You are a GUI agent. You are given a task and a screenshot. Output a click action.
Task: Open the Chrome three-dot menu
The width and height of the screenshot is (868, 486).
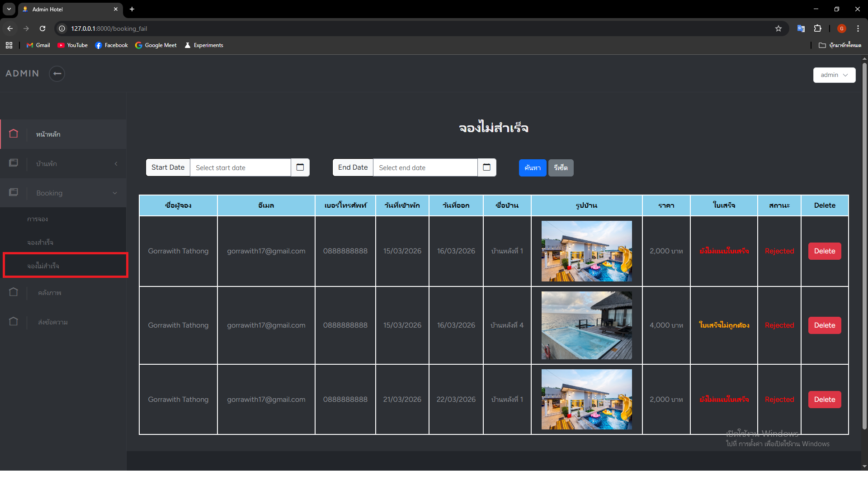point(858,29)
